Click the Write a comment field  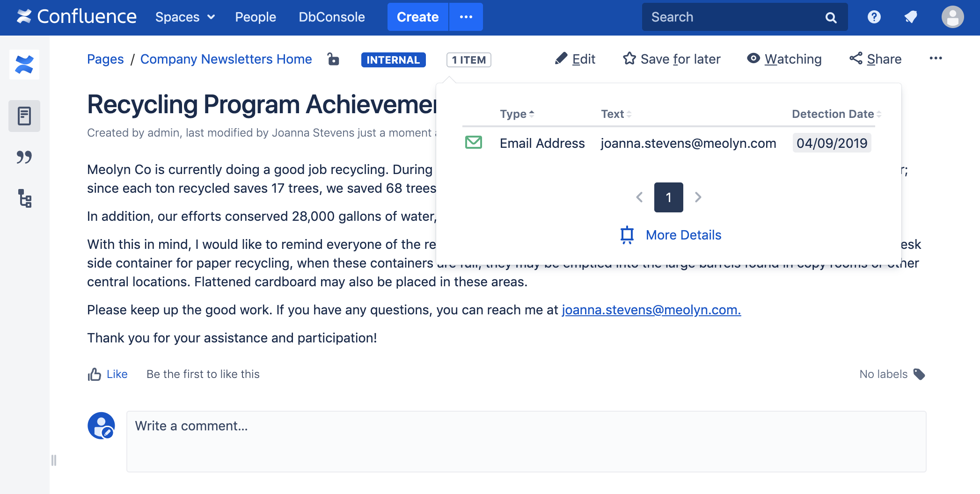526,441
